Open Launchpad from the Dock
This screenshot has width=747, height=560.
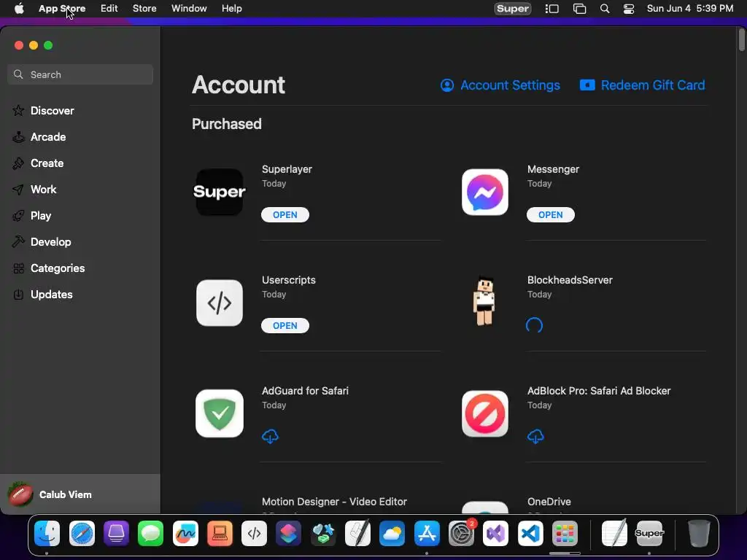tap(565, 533)
